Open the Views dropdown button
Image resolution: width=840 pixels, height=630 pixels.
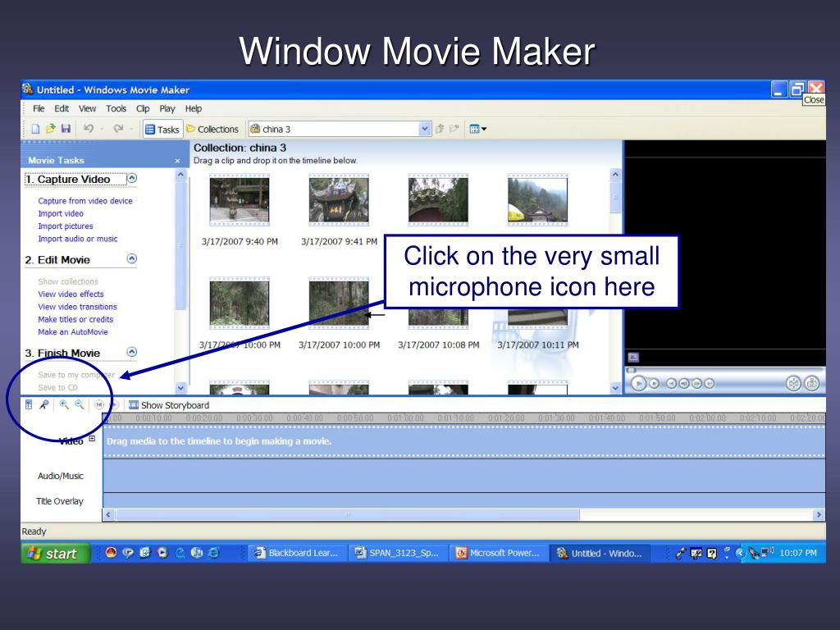point(478,129)
